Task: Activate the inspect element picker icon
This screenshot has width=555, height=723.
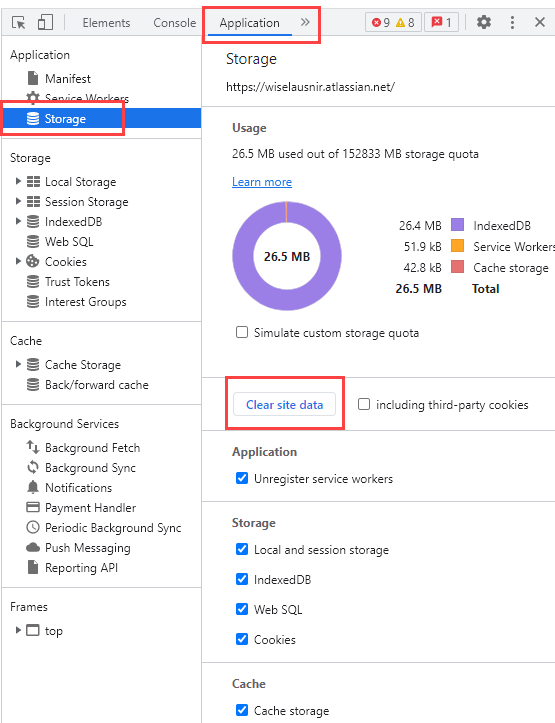Action: (x=18, y=22)
